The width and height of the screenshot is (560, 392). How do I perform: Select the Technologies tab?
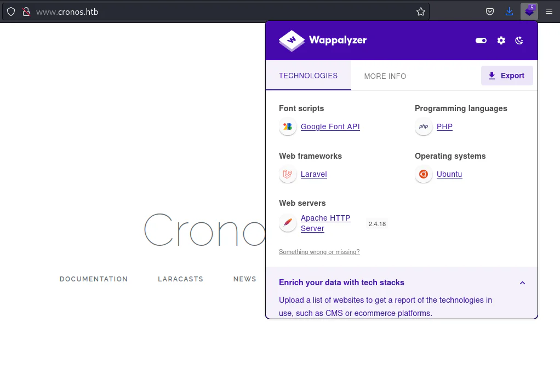308,75
